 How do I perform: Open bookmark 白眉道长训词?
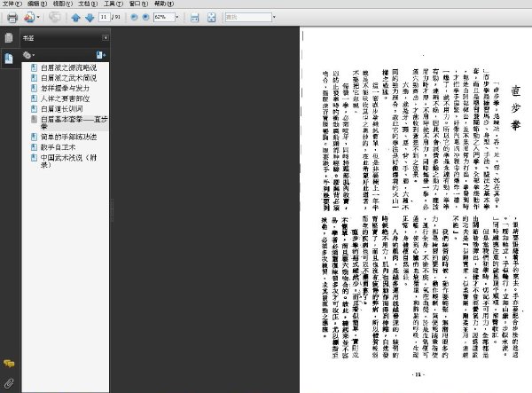click(62, 109)
